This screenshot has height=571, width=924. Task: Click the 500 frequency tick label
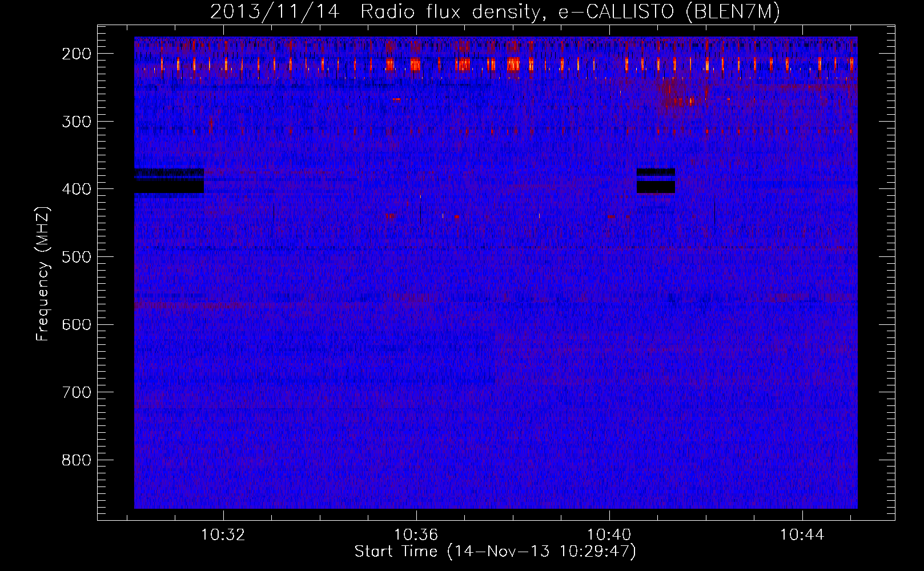pos(76,257)
